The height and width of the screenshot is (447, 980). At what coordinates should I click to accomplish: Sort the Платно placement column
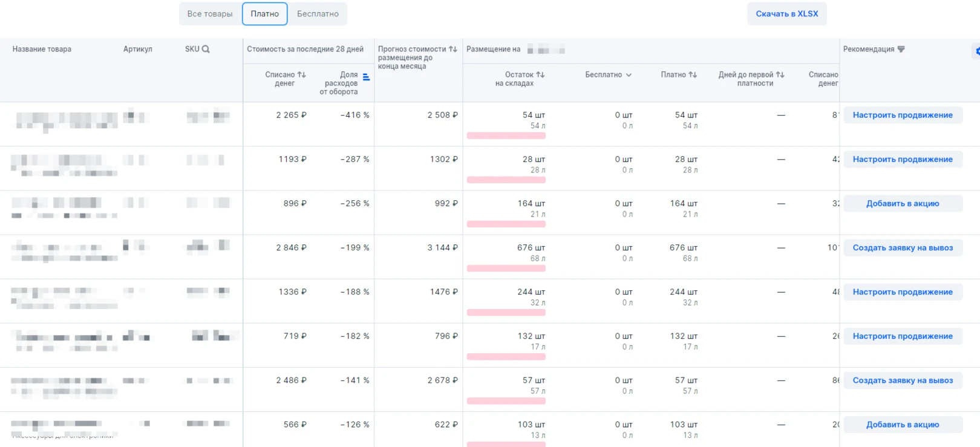693,74
